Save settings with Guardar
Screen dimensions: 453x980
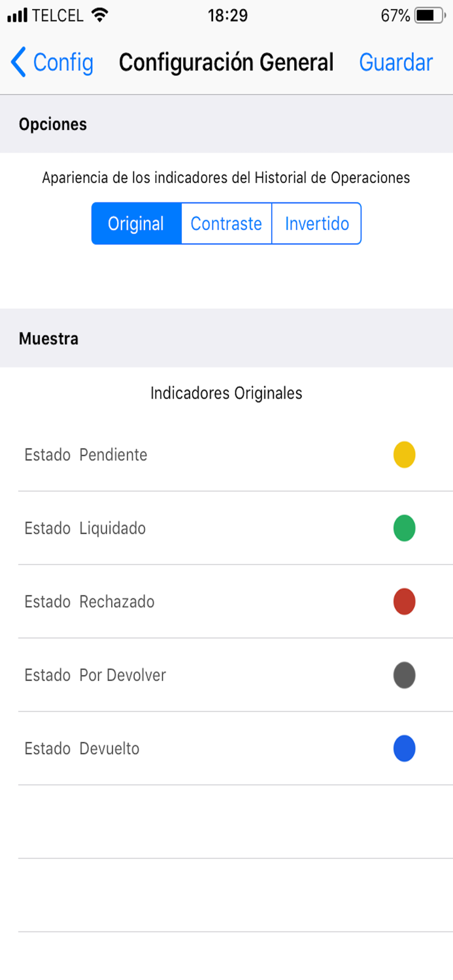395,62
